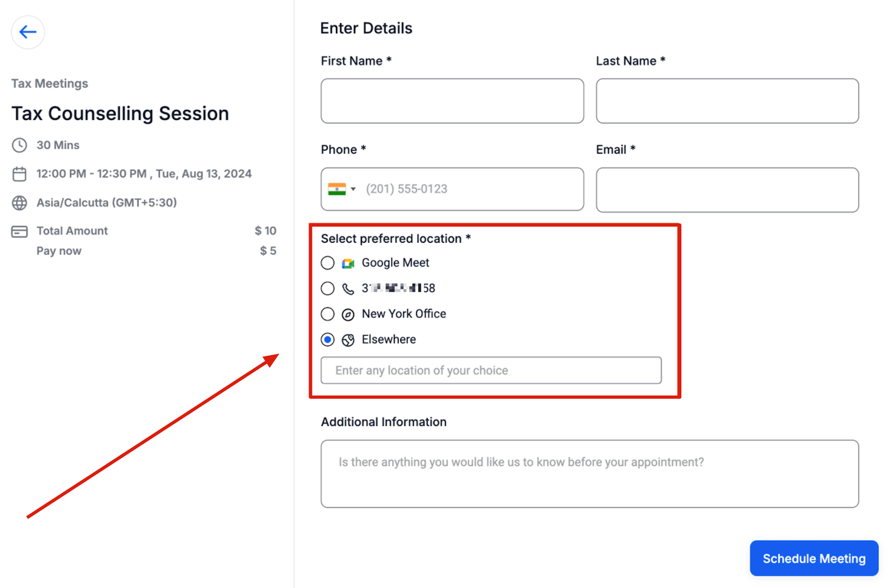Click the credit card icon beside Total Amount

click(x=19, y=231)
